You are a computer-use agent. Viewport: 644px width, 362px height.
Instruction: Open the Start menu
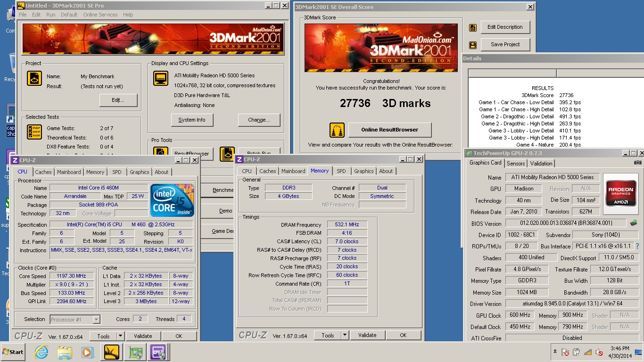(13, 352)
